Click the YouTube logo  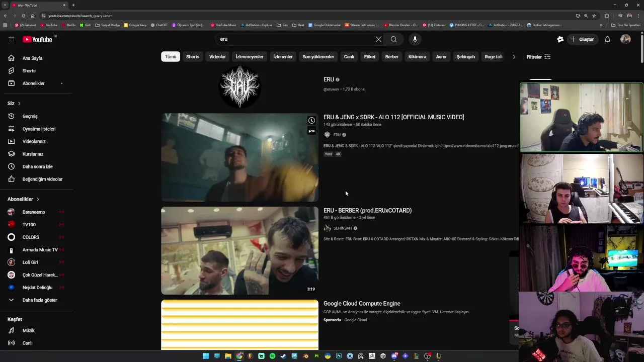(38, 39)
